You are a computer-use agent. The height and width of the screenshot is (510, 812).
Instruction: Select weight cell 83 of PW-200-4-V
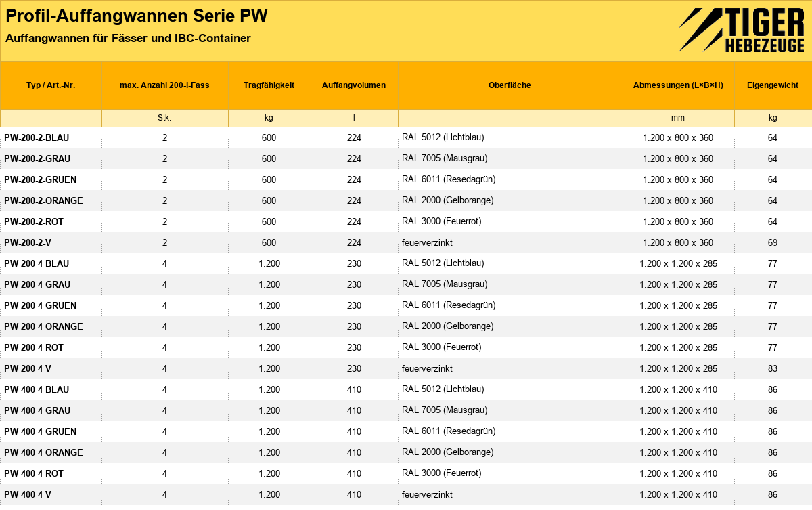tap(773, 368)
